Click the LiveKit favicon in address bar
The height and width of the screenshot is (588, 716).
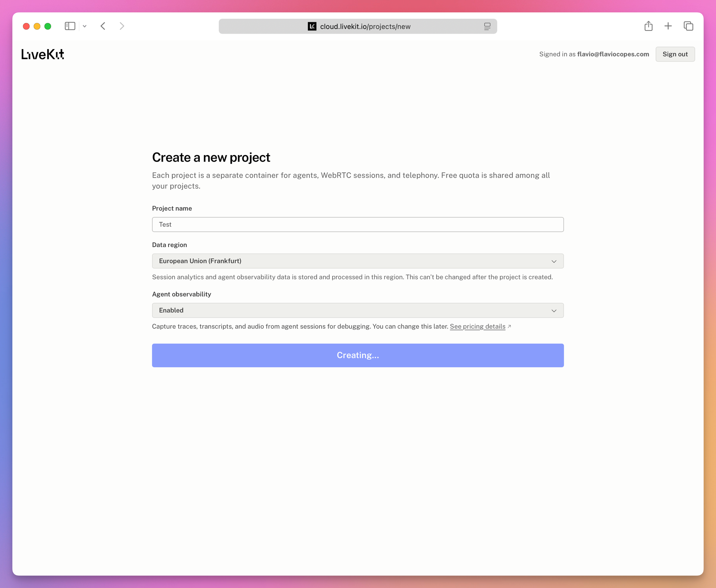coord(312,26)
